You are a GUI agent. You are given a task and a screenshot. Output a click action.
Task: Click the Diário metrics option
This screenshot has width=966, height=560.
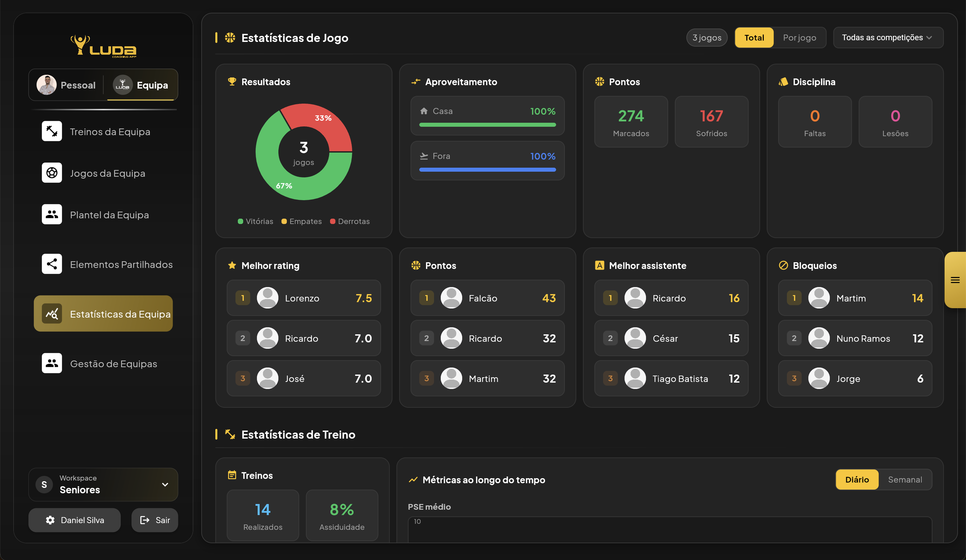(x=857, y=480)
